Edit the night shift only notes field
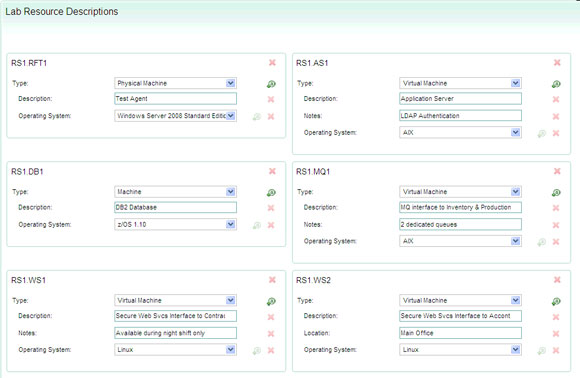The width and height of the screenshot is (580, 378). 175,333
